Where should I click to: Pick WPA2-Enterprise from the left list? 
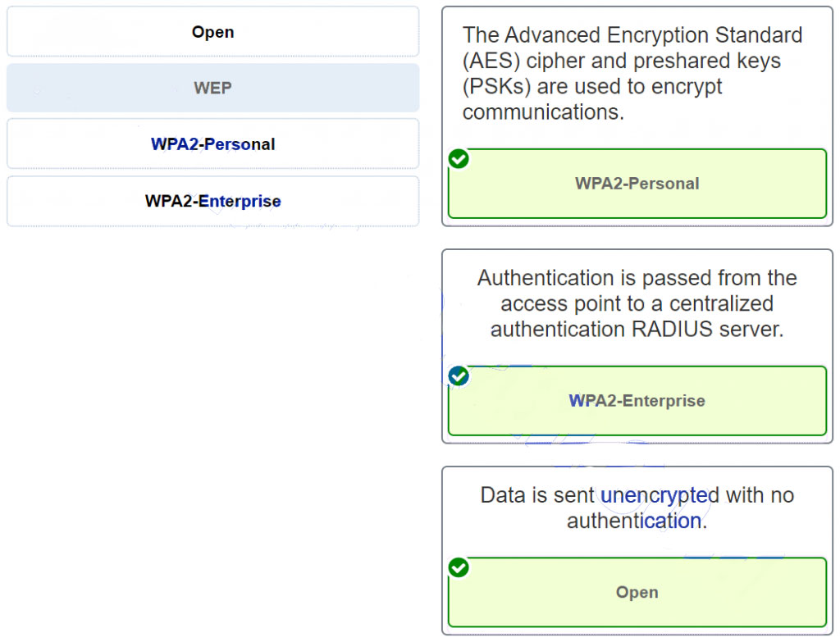click(212, 201)
